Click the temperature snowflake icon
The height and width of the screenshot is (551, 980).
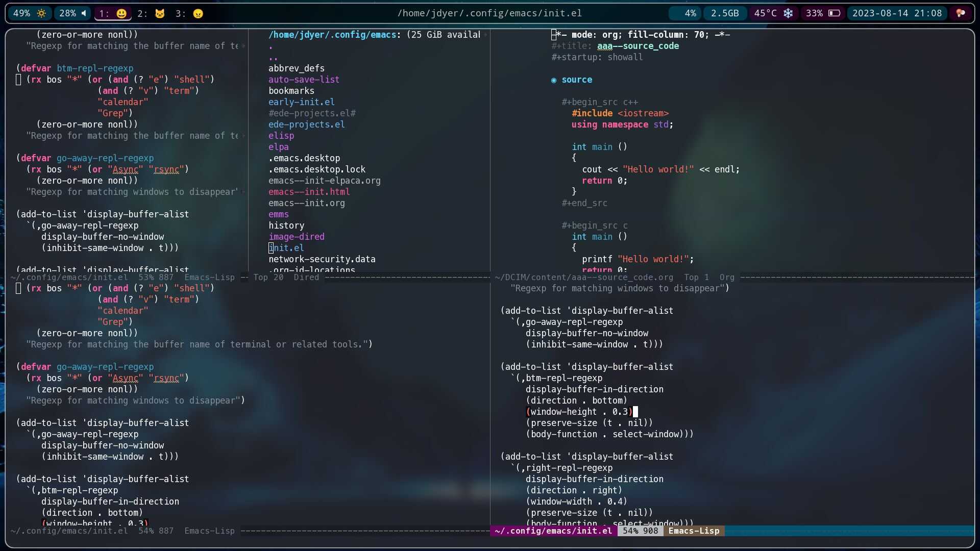[x=789, y=13]
